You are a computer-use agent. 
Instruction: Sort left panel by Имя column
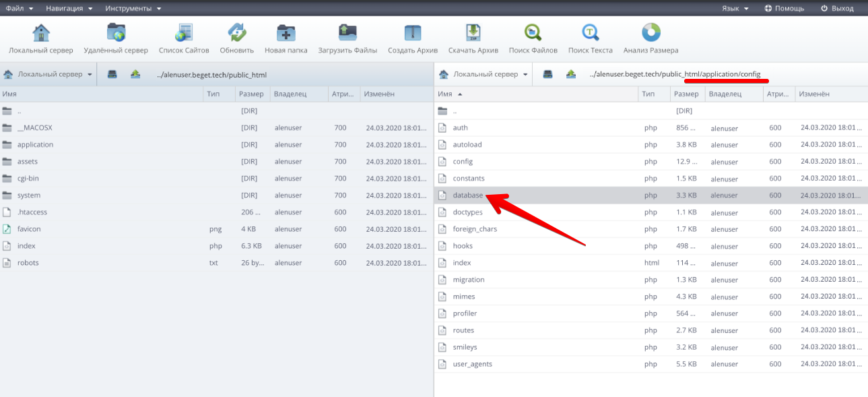coord(102,94)
